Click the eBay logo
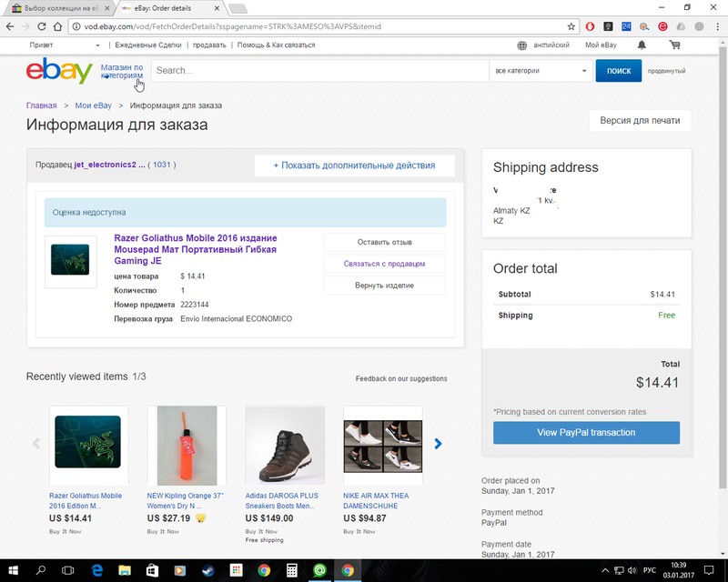 59,71
